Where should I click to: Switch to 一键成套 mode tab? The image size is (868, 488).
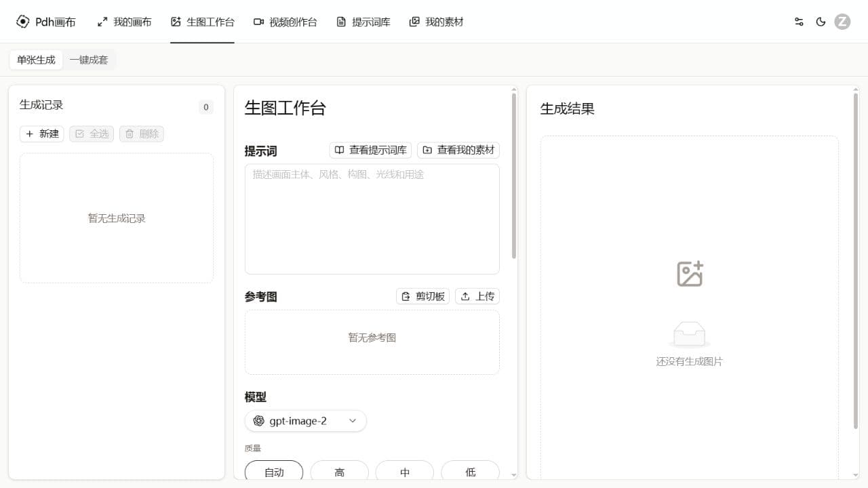[x=89, y=60]
